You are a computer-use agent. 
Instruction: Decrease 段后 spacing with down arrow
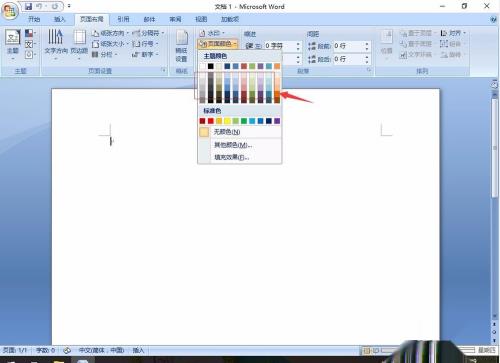click(367, 62)
